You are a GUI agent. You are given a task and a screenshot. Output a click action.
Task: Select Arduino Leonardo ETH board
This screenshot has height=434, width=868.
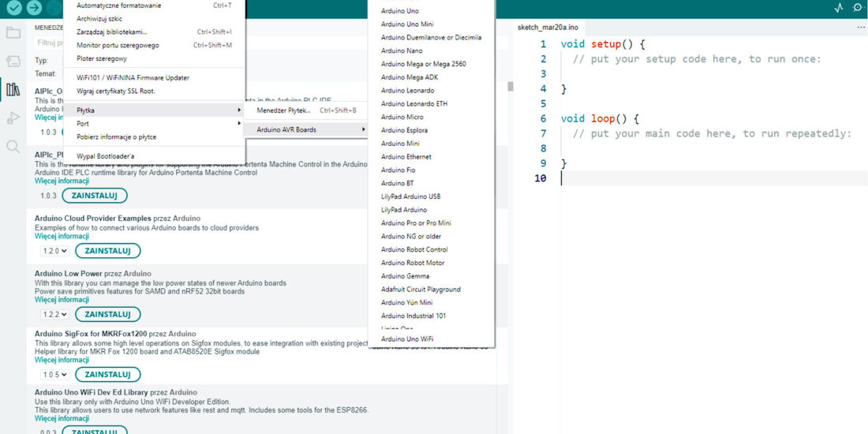click(431, 104)
